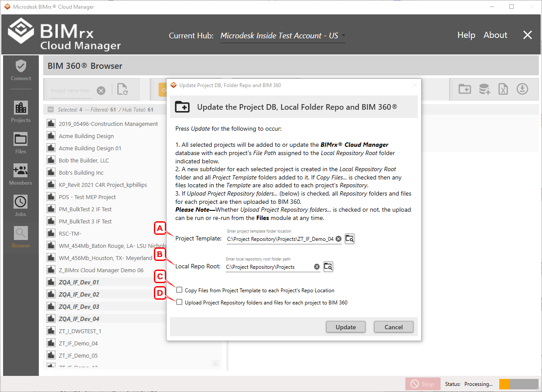
Task: Click the Update button
Action: pos(346,327)
